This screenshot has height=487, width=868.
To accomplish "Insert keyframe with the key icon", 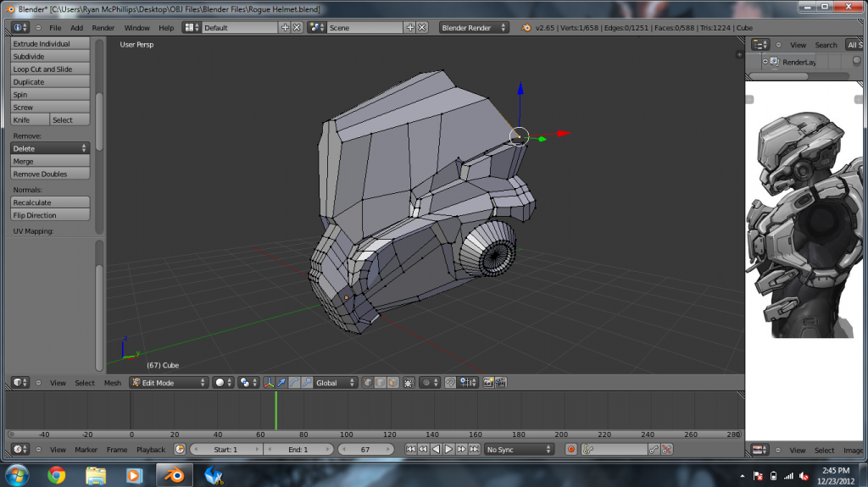I will pyautogui.click(x=654, y=450).
